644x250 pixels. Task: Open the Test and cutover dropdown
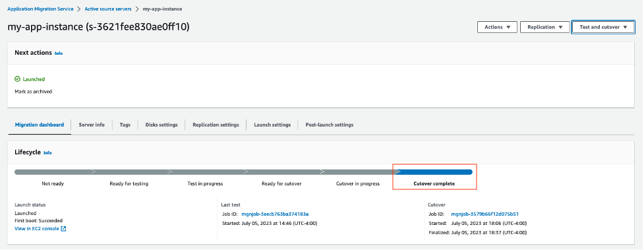(603, 27)
